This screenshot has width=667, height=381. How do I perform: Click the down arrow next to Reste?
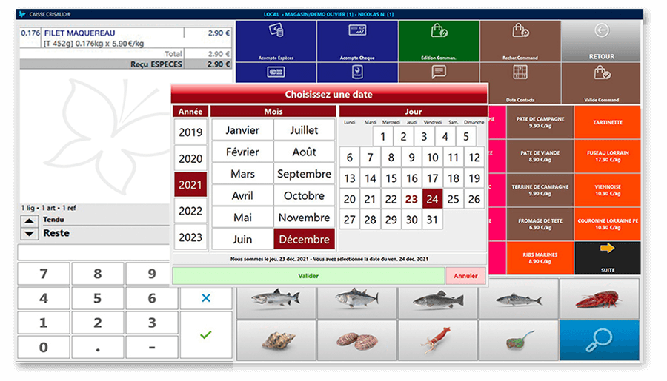[29, 233]
